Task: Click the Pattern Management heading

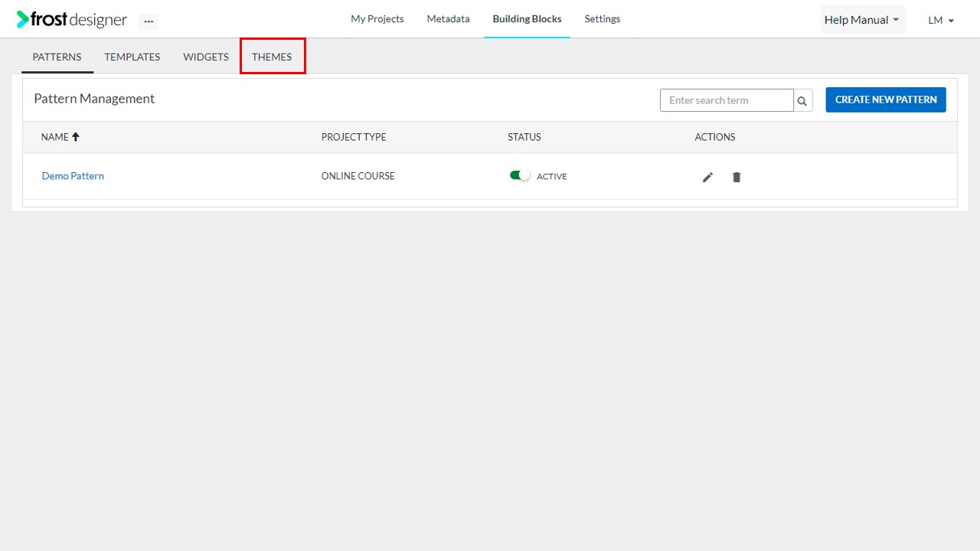Action: [94, 99]
